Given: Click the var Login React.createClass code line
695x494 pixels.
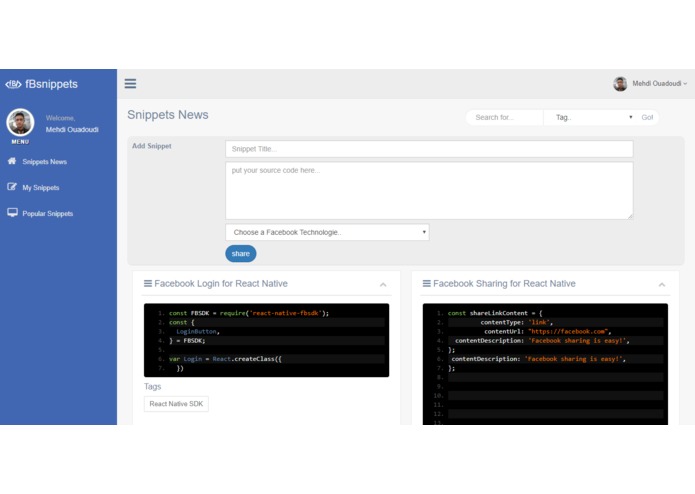Looking at the screenshot, I should click(225, 359).
